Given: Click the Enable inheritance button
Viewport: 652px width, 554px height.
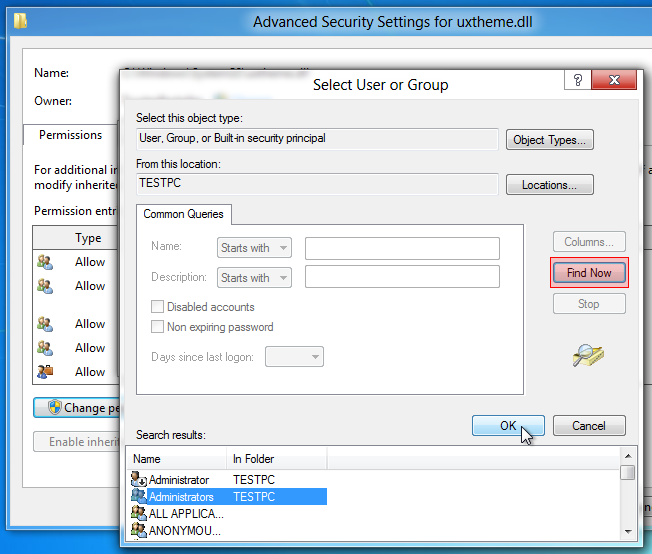Looking at the screenshot, I should point(77,442).
